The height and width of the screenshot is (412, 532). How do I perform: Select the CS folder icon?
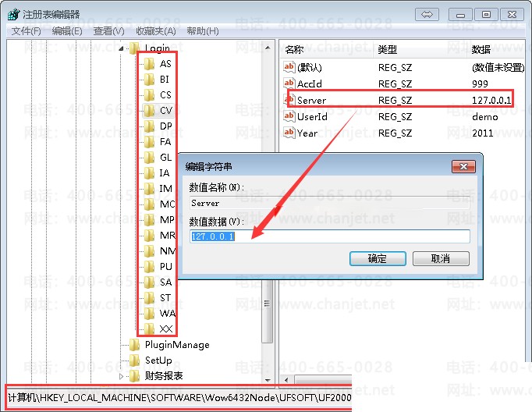pos(149,94)
